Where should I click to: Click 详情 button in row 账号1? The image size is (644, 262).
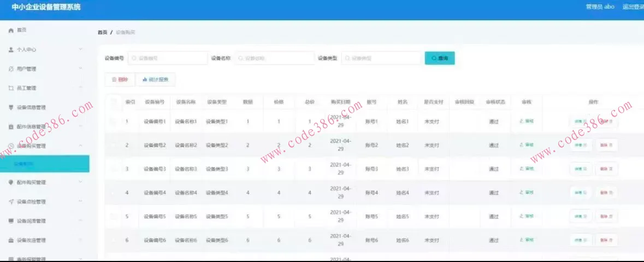(581, 121)
